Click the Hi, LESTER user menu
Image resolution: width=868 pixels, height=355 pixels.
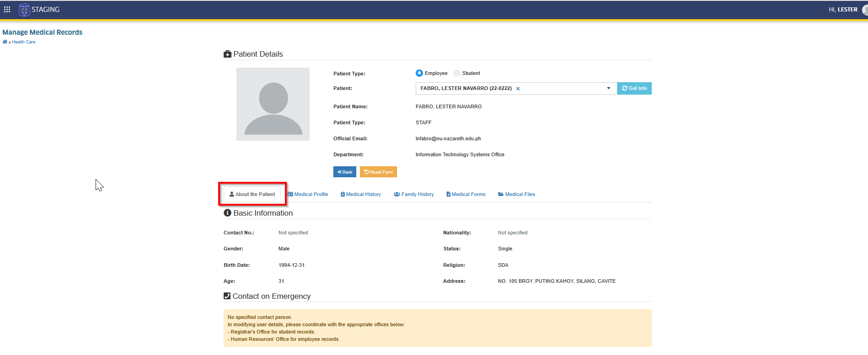843,10
